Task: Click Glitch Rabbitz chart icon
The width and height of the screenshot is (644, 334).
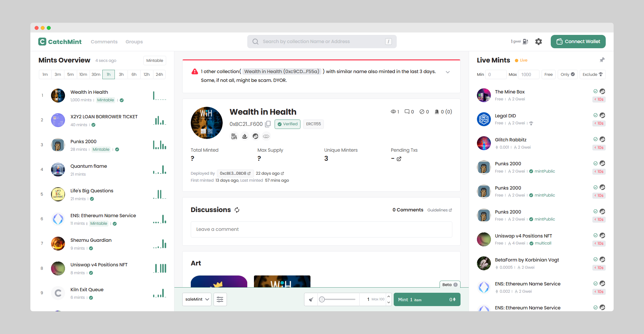Action: (x=602, y=139)
